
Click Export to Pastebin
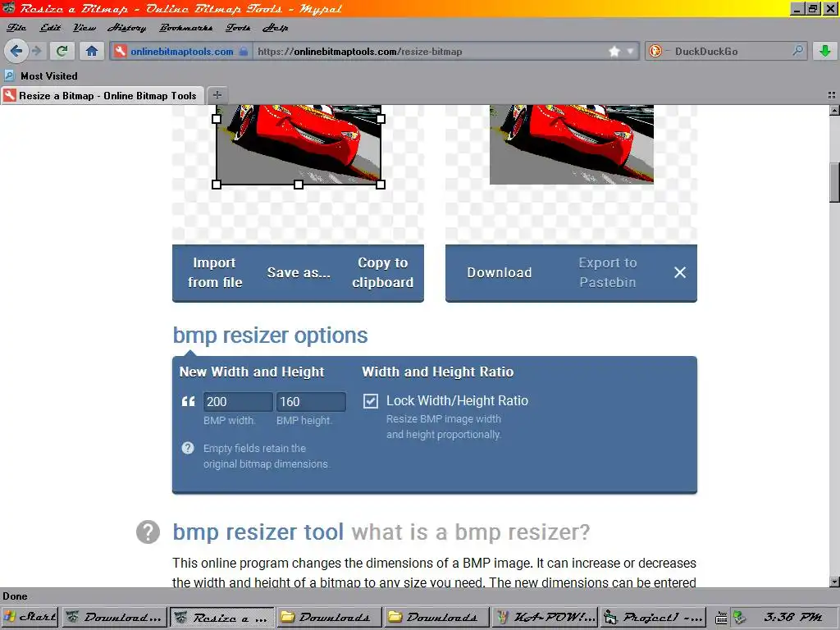pos(608,272)
